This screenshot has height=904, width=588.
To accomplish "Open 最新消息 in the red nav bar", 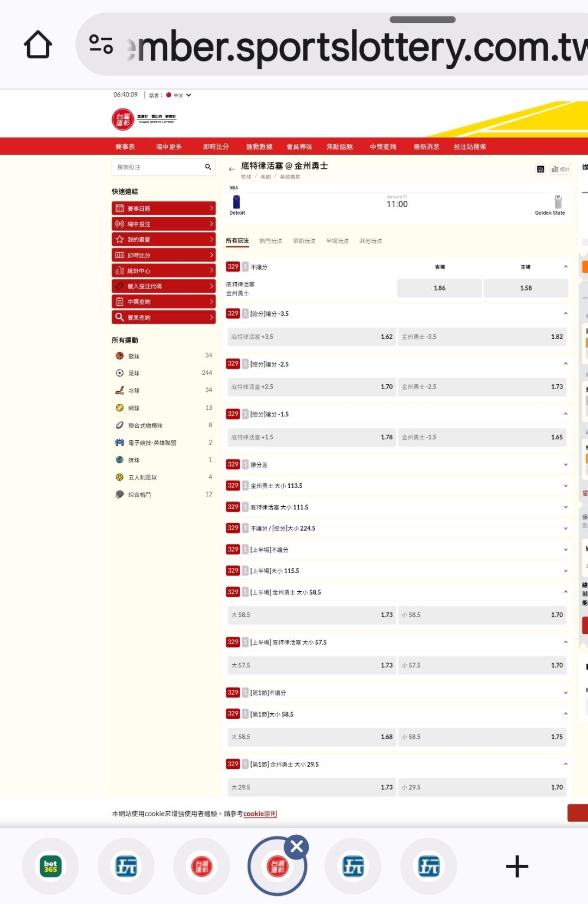I will pos(426,147).
